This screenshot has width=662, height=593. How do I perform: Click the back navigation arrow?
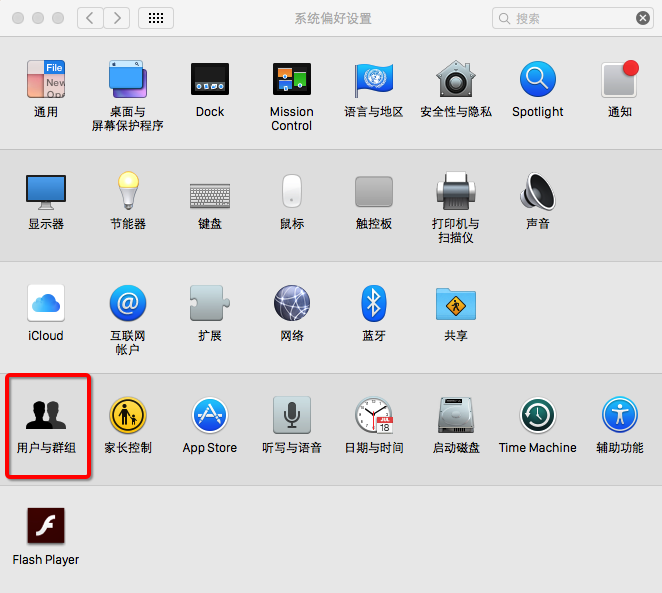(90, 18)
